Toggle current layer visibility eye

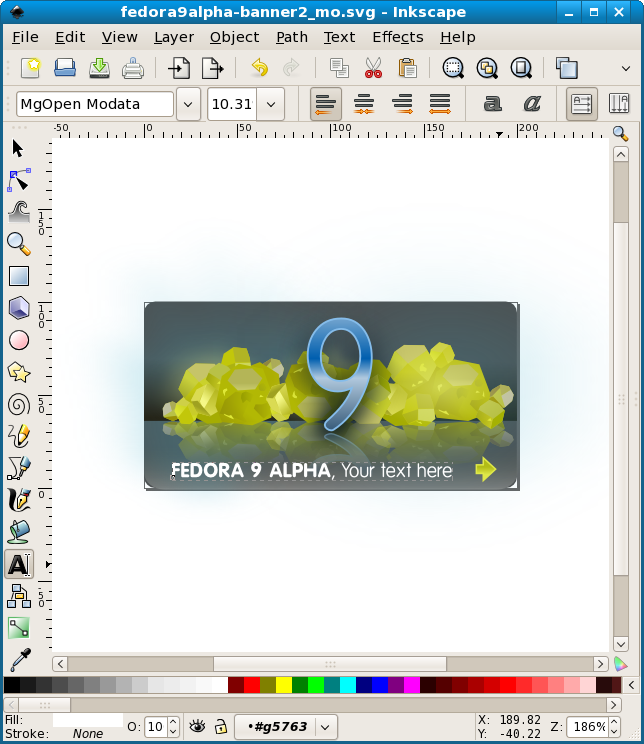(x=197, y=726)
